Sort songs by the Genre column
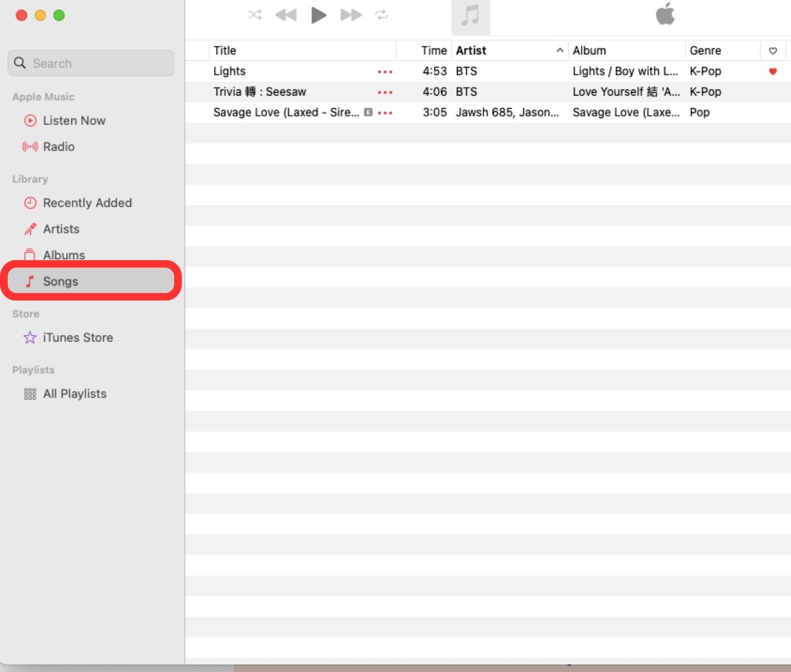The height and width of the screenshot is (672, 791). click(723, 51)
